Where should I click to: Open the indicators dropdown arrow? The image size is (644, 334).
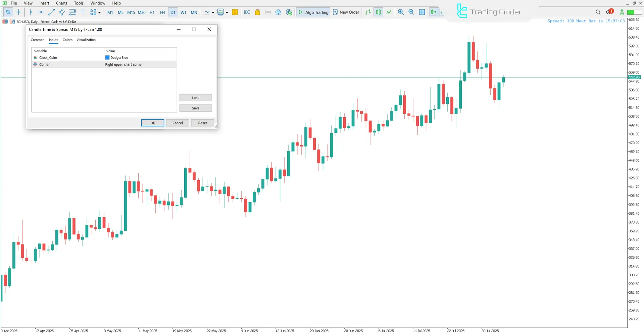(x=227, y=12)
